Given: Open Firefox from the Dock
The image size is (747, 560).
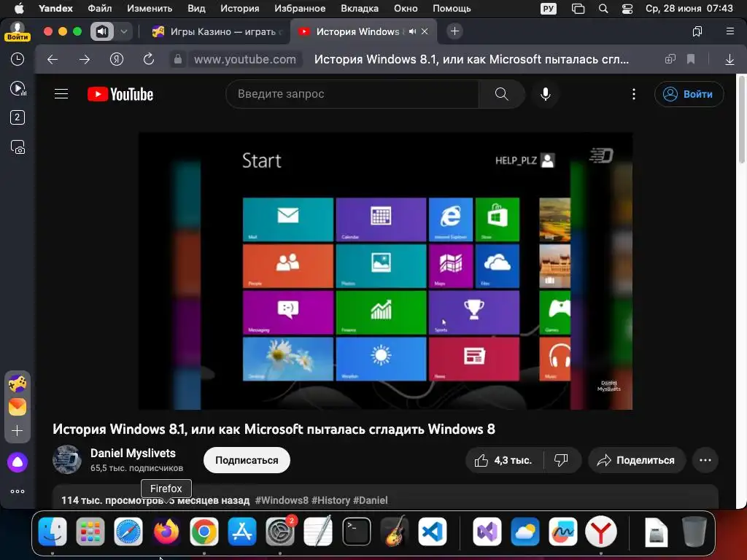Looking at the screenshot, I should coord(166,532).
